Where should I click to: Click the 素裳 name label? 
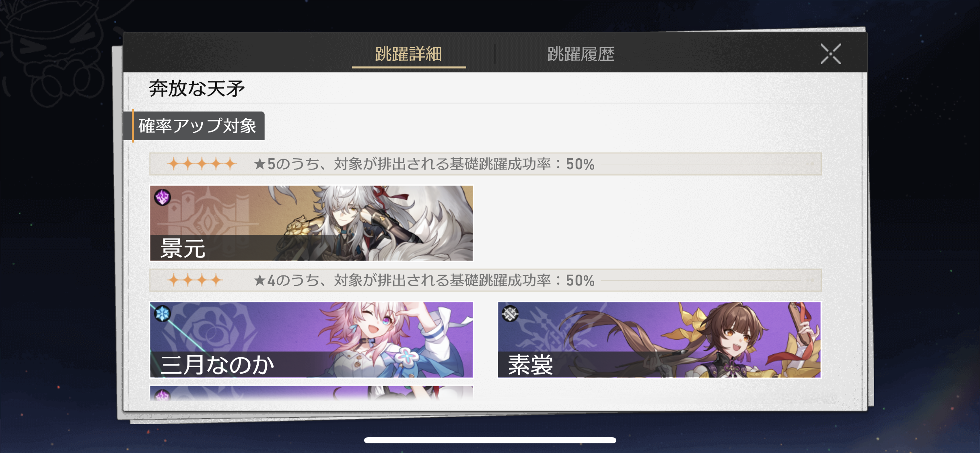point(531,365)
